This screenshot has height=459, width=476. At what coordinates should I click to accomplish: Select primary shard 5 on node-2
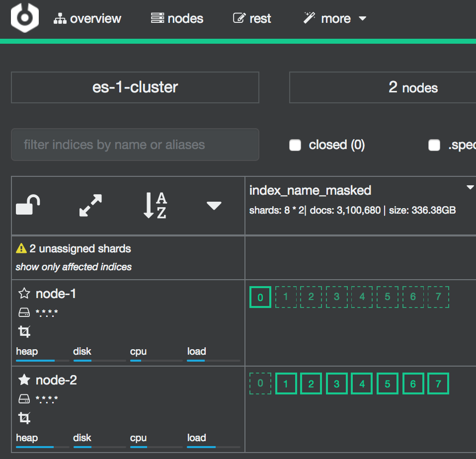388,383
